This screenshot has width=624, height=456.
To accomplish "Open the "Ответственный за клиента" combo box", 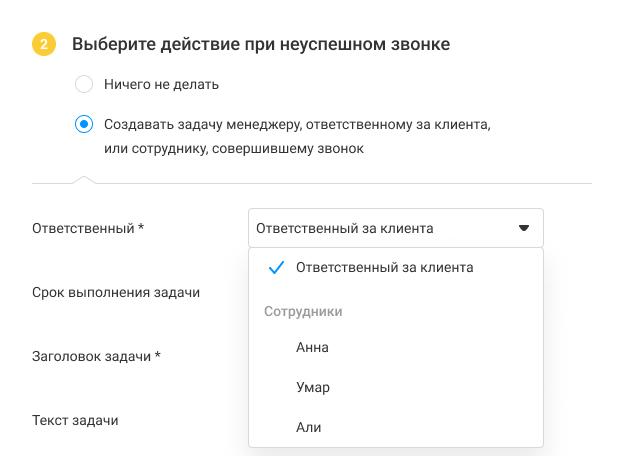I will (395, 228).
